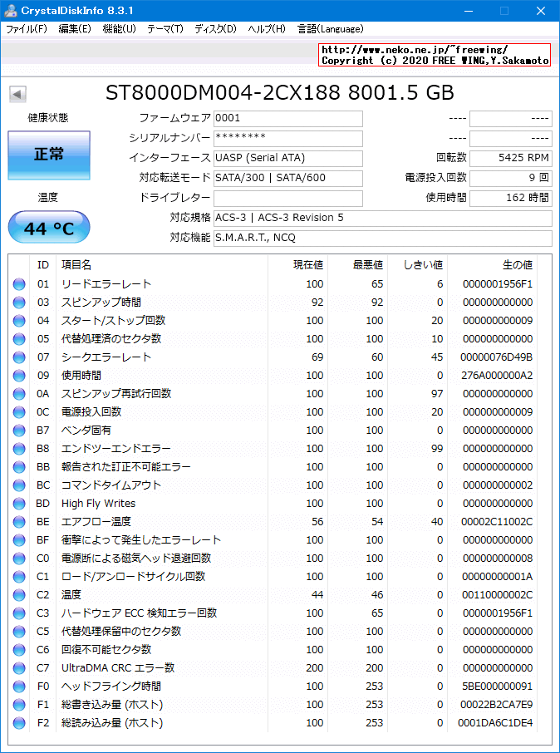Open the ヘルプ(H) menu
Screen dimensions: 560x753
coord(267,29)
